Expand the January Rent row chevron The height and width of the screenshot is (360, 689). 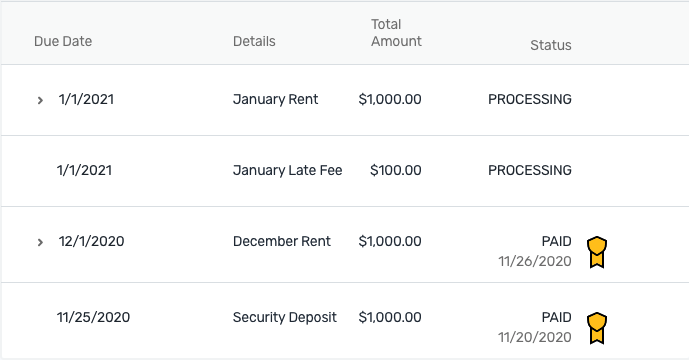40,100
